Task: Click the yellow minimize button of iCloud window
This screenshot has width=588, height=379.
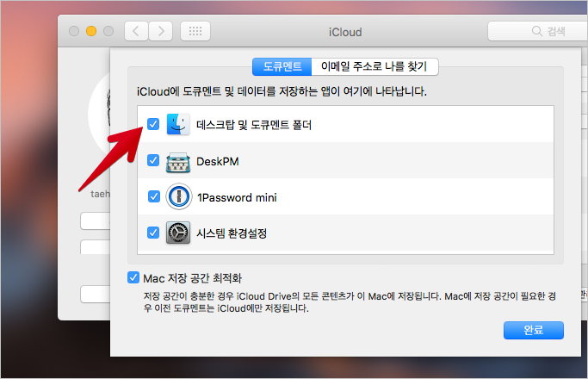Action: point(91,31)
